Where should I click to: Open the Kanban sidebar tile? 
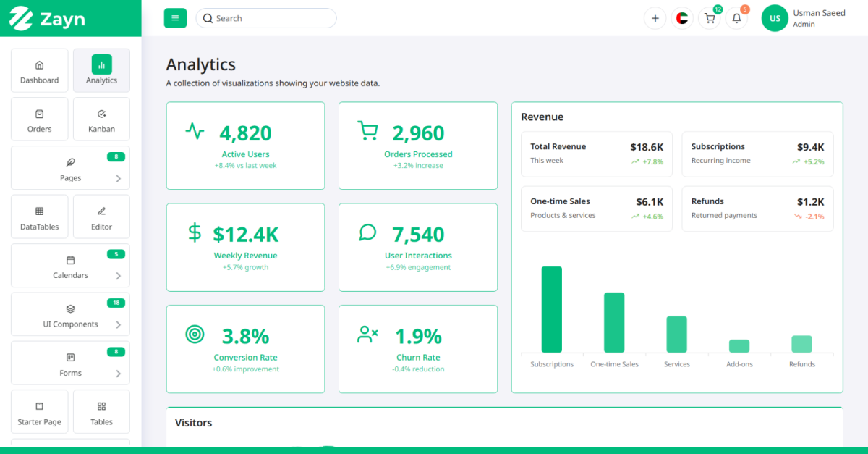tap(101, 119)
